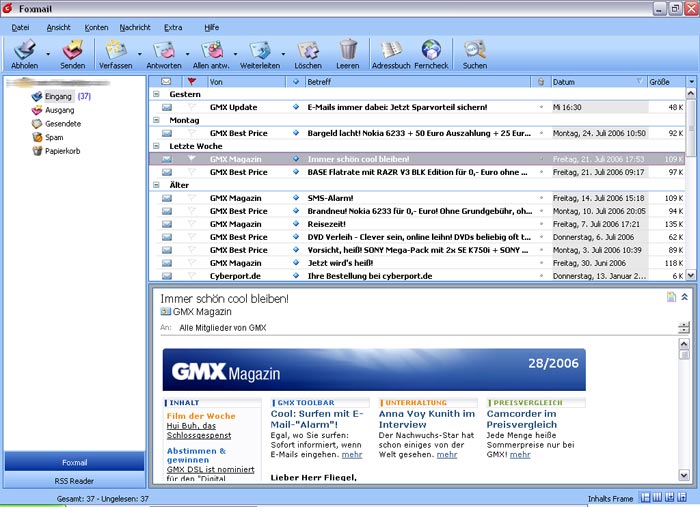Screen dimensions: 700x507
Task: Click mehr link under Unterhaltung
Action: (447, 455)
